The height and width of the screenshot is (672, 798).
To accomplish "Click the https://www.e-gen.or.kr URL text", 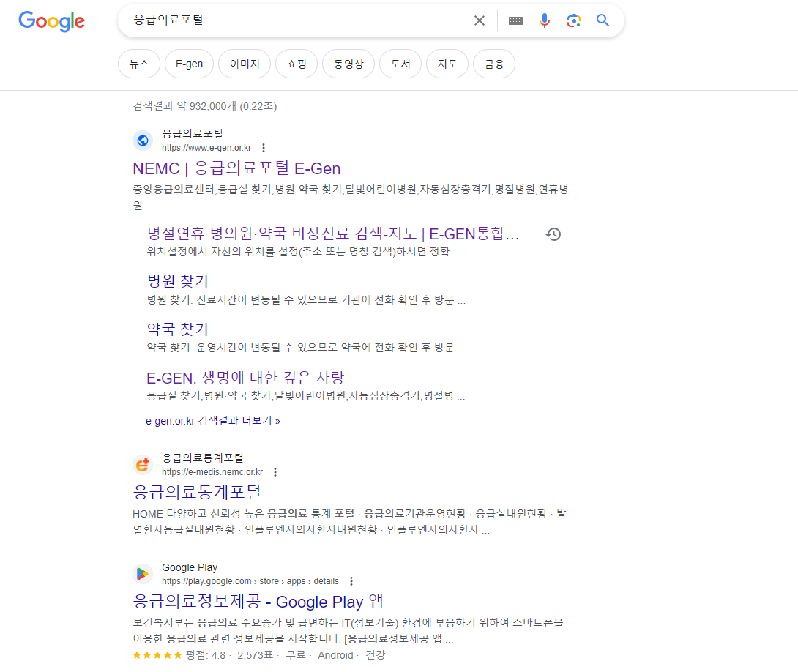I will click(206, 148).
